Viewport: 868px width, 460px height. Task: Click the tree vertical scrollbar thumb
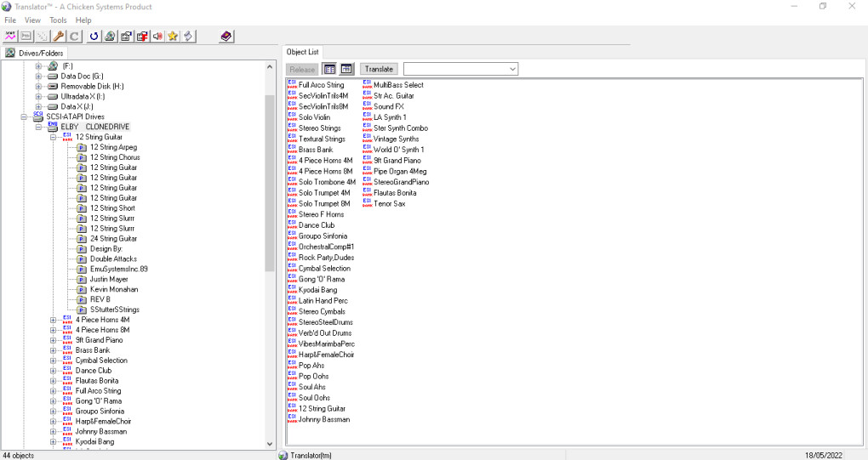click(x=270, y=183)
